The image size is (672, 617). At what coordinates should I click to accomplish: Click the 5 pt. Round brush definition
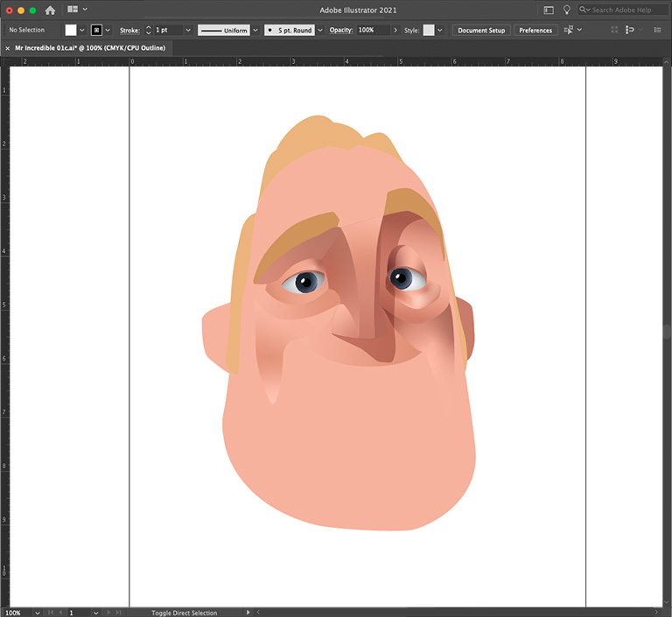(290, 30)
